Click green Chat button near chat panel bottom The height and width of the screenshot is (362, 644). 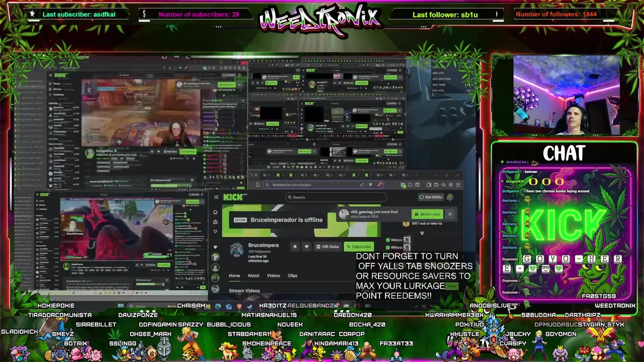coord(452,286)
